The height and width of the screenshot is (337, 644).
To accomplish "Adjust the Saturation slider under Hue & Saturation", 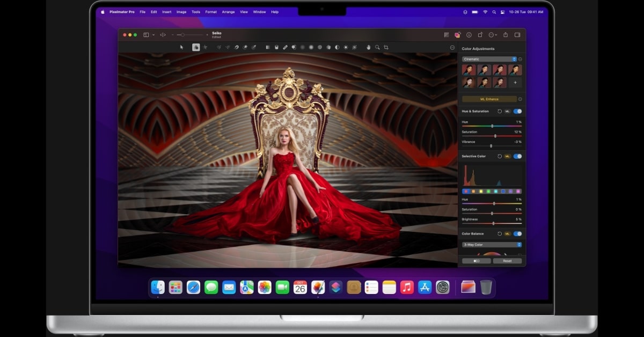I will coord(492,136).
